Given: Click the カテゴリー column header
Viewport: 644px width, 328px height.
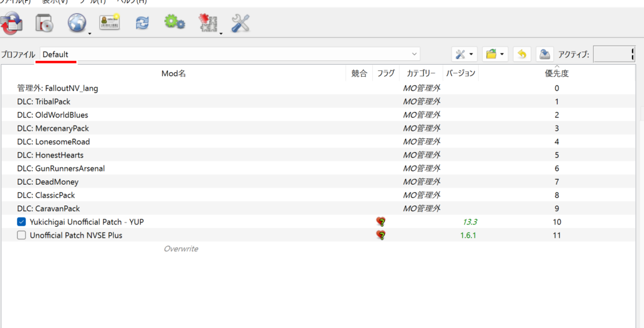Looking at the screenshot, I should point(421,74).
